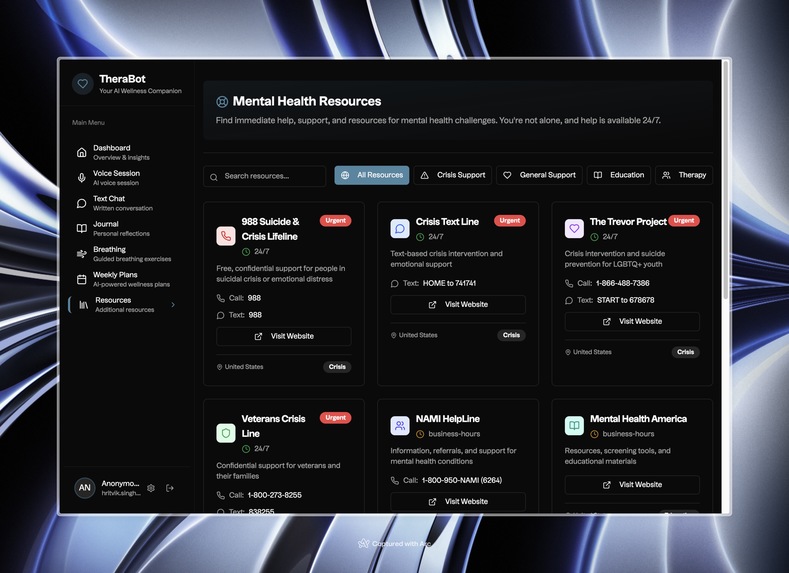
Task: Start a Voice Session from sidebar
Action: click(x=121, y=178)
